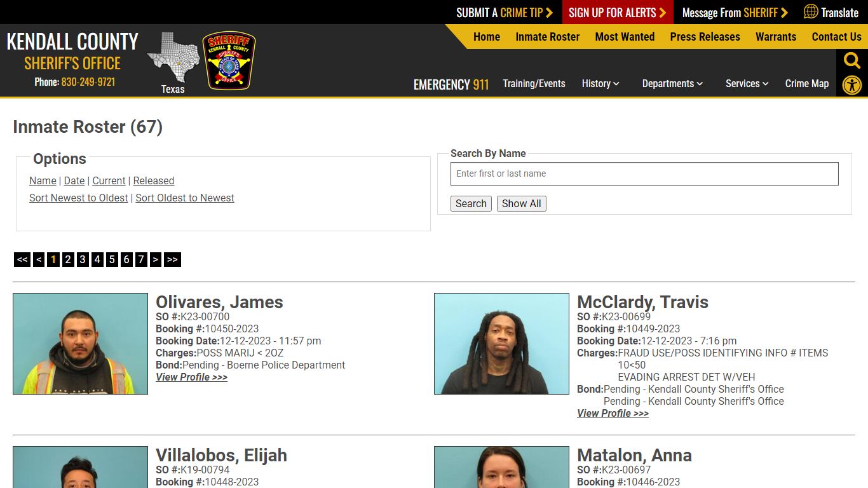This screenshot has width=868, height=488.
Task: Click the SIGN UP FOR ALERTS banner
Action: coord(613,12)
